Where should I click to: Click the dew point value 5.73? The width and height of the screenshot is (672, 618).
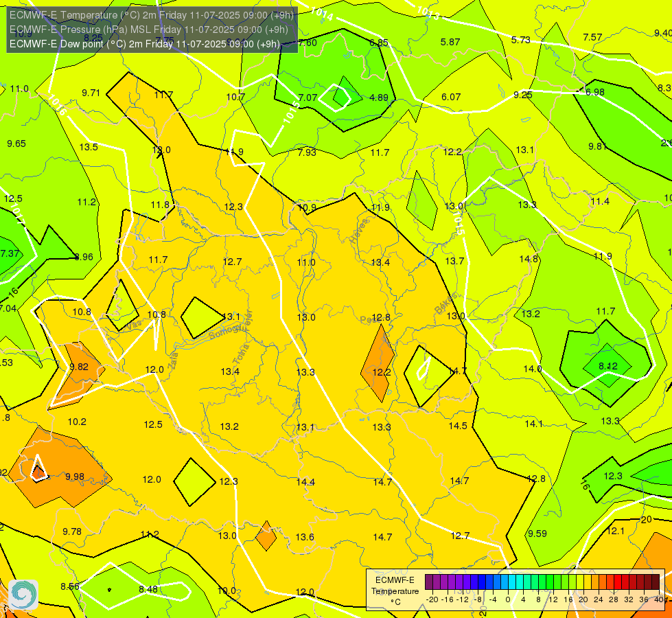point(521,40)
